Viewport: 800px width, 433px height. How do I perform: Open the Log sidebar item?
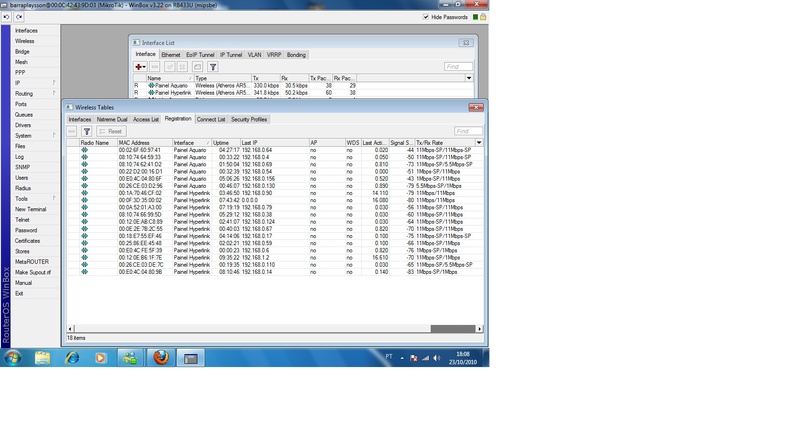pos(19,157)
